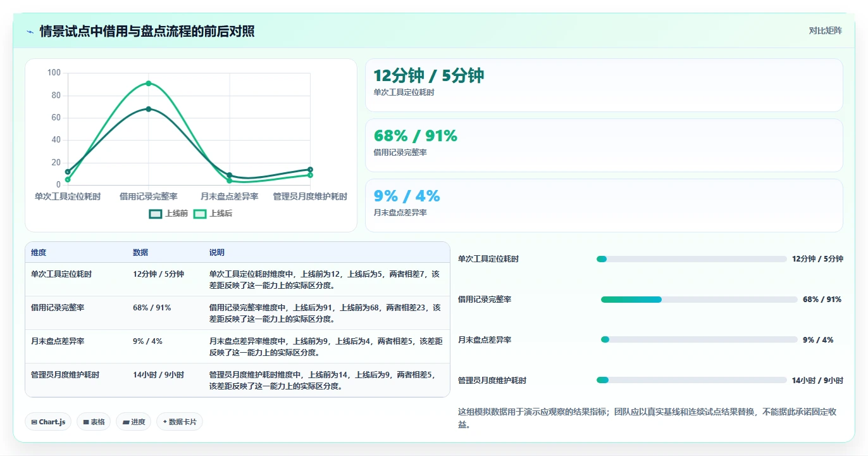Click chart x-axis label 管理员月度维护耗时
868x456 pixels.
(x=310, y=197)
